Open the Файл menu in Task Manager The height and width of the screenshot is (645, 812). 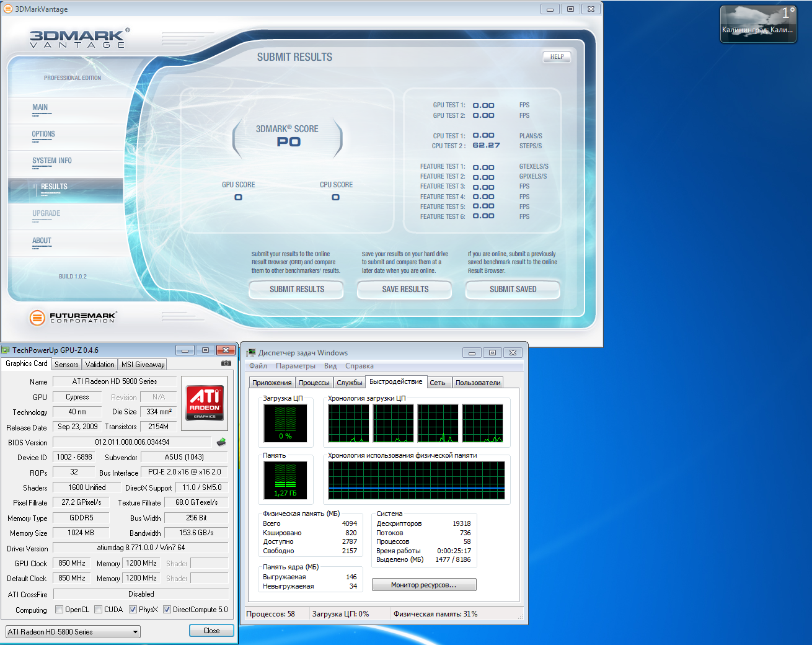click(x=258, y=366)
